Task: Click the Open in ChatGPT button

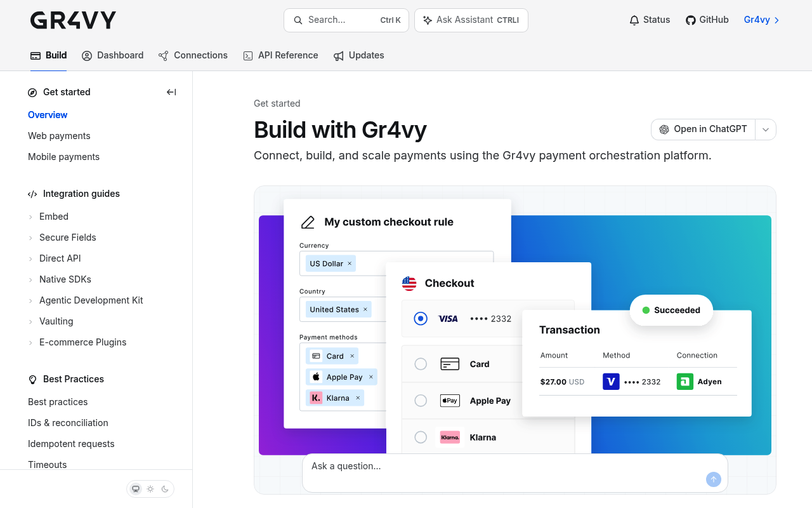Action: tap(703, 130)
